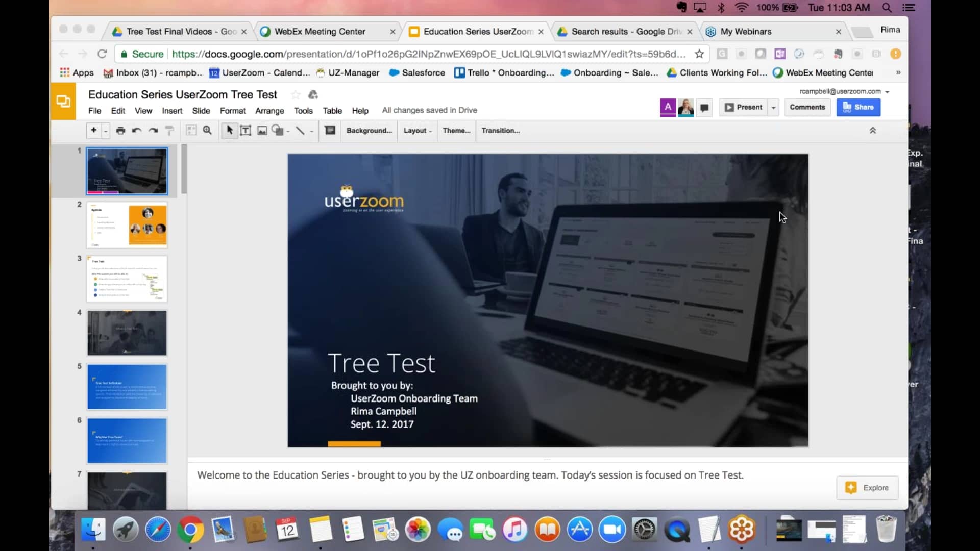Undo the last action
This screenshot has width=980, height=551.
point(136,131)
